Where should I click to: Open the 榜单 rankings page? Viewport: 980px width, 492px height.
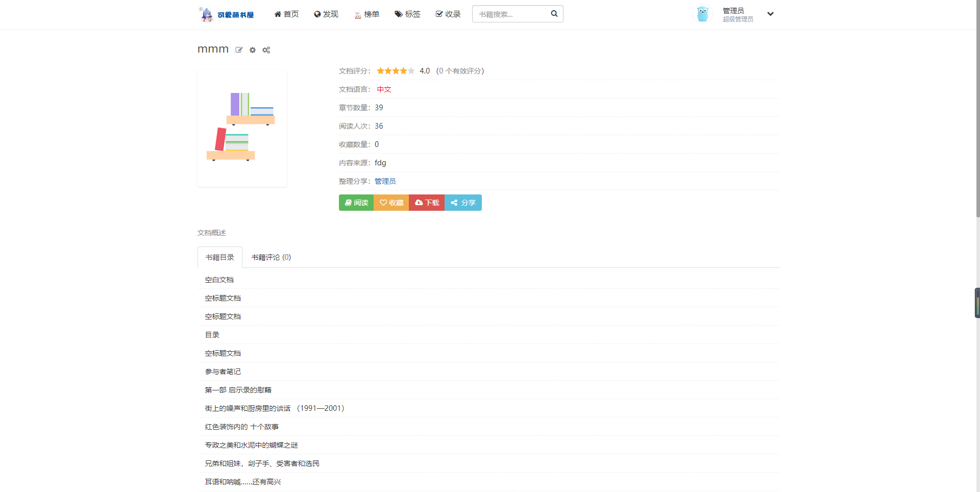366,14
